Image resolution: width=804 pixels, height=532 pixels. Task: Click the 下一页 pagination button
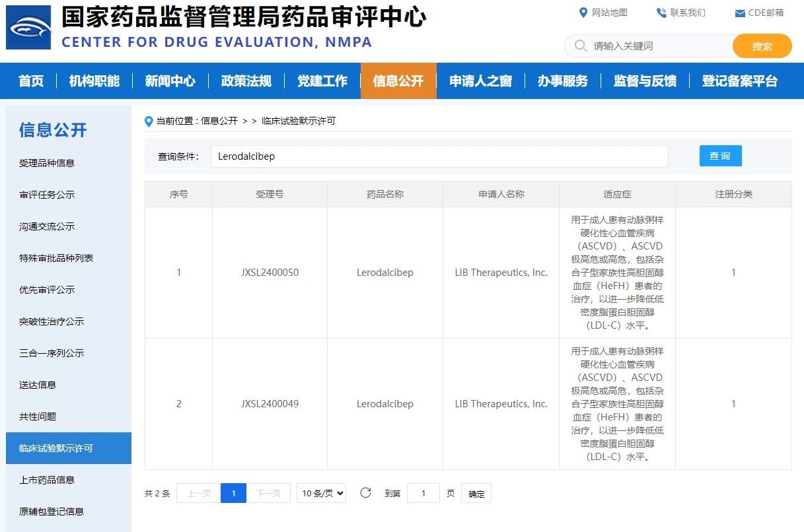coord(268,493)
